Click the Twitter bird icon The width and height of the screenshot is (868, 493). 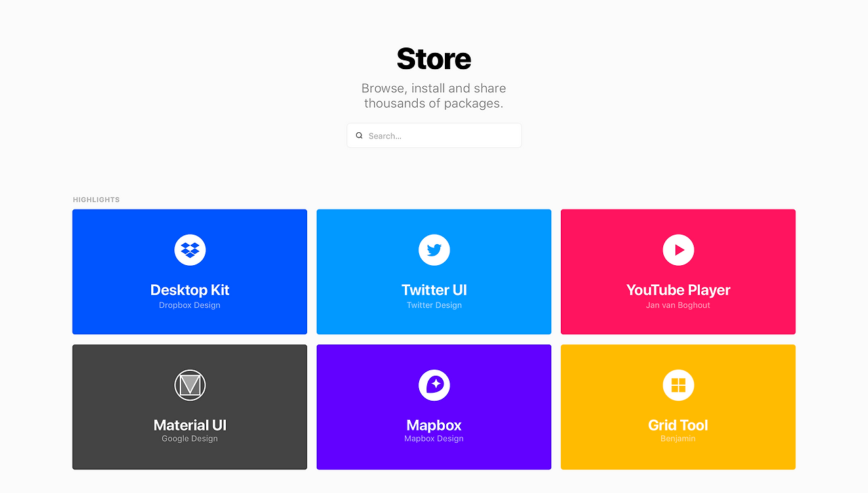tap(434, 250)
